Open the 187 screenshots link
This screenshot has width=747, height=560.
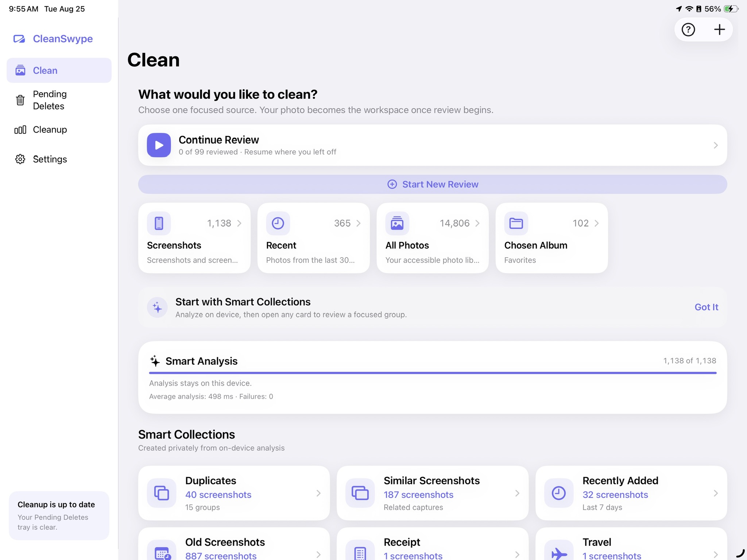click(418, 495)
